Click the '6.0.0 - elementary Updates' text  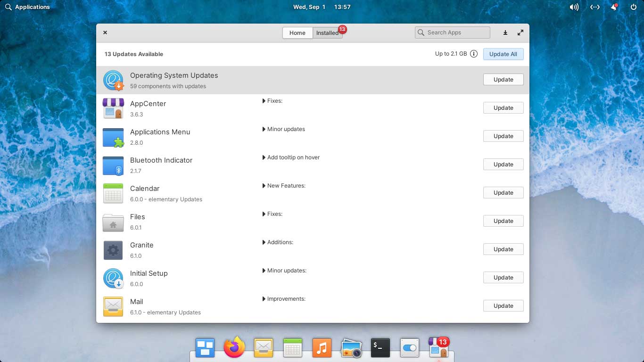tap(166, 199)
